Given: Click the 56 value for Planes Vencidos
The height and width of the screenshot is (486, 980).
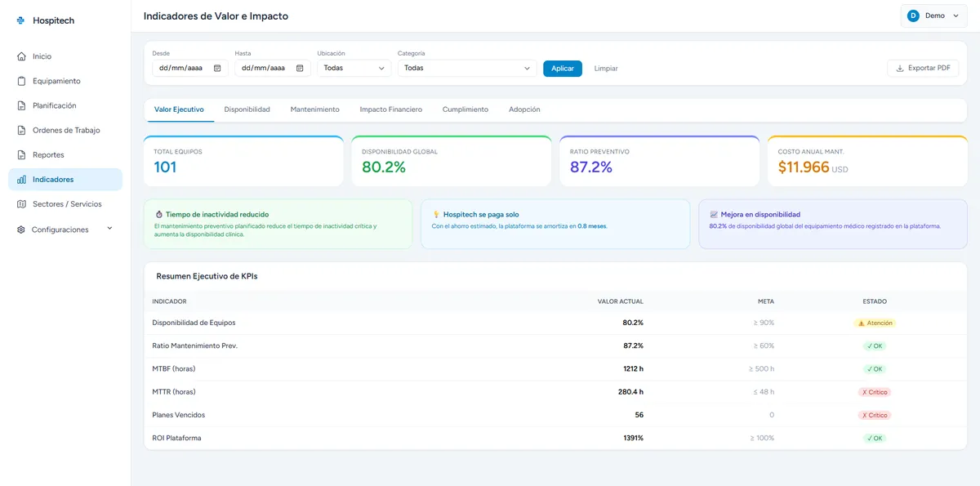Looking at the screenshot, I should 639,415.
